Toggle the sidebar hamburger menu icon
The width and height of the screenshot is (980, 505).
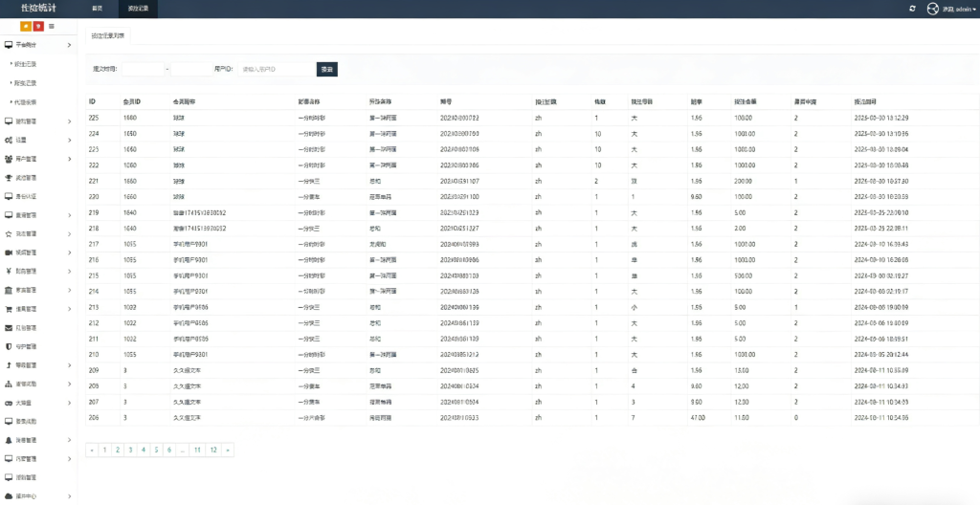coord(52,26)
